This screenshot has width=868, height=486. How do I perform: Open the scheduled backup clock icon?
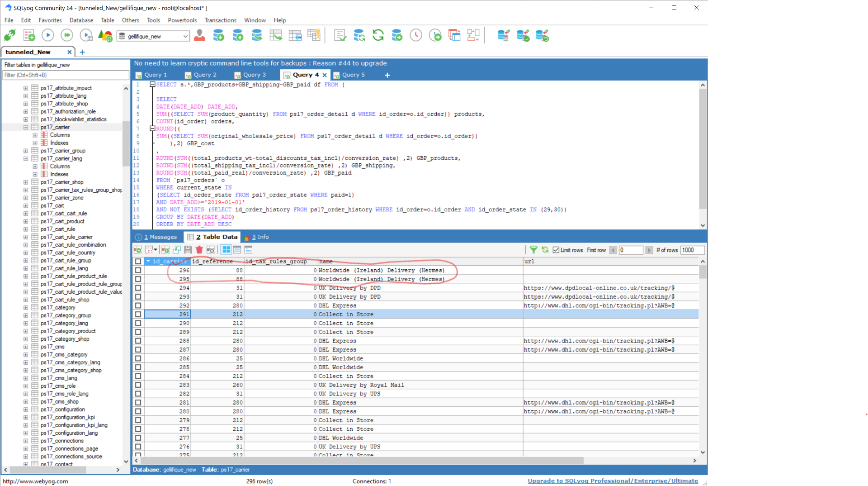(416, 35)
